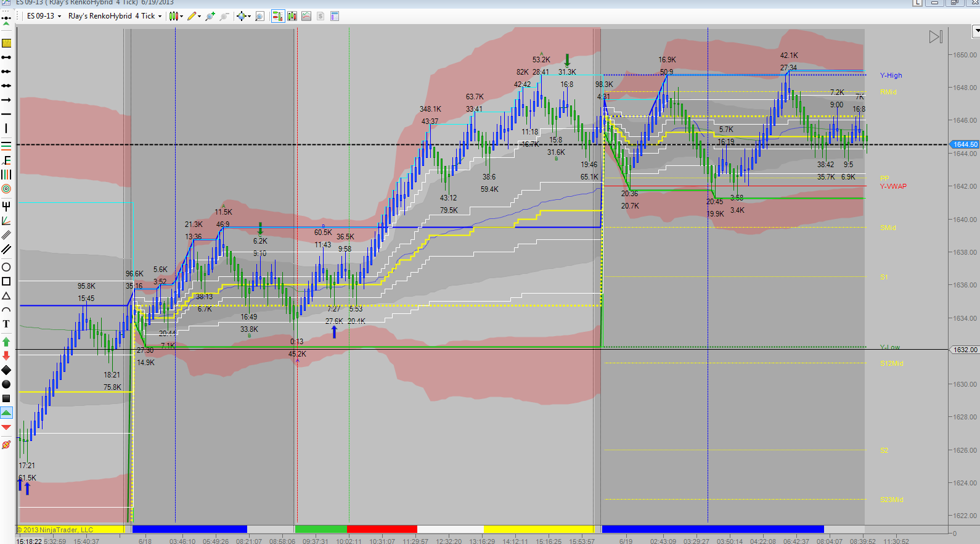980x544 pixels.
Task: Select the Fibonacci extensions tool
Action: (x=6, y=160)
